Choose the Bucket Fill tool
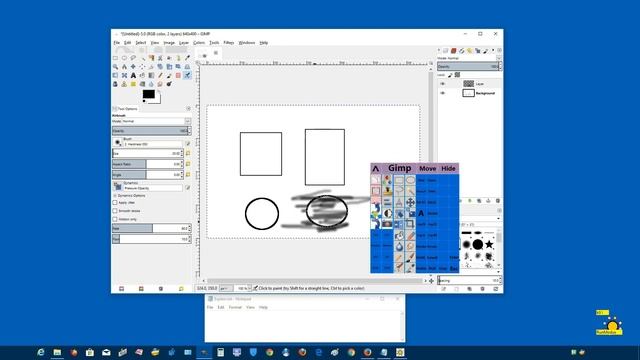This screenshot has width=640, height=360. (142, 76)
